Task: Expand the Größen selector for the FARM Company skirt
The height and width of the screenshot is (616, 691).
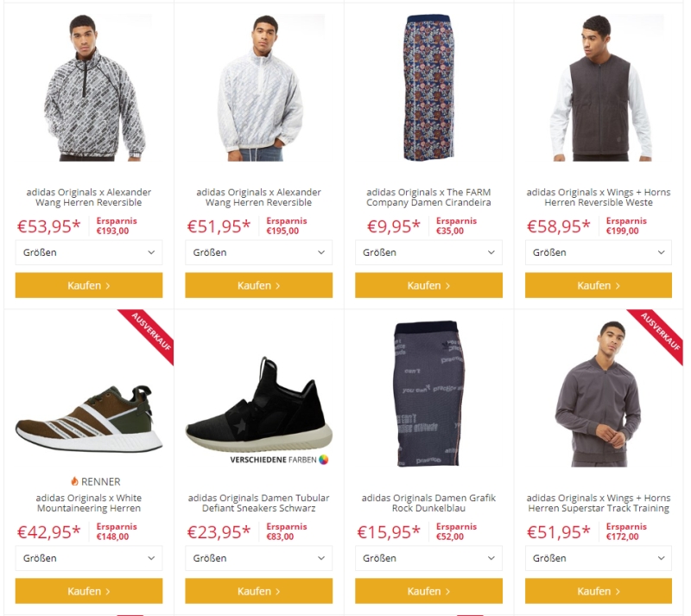Action: (428, 252)
